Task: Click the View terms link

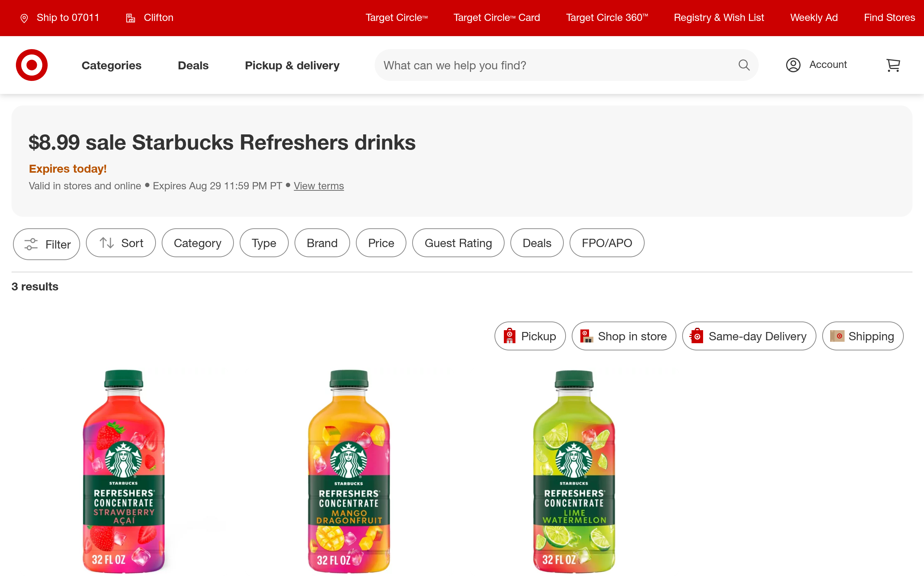Action: [x=319, y=186]
